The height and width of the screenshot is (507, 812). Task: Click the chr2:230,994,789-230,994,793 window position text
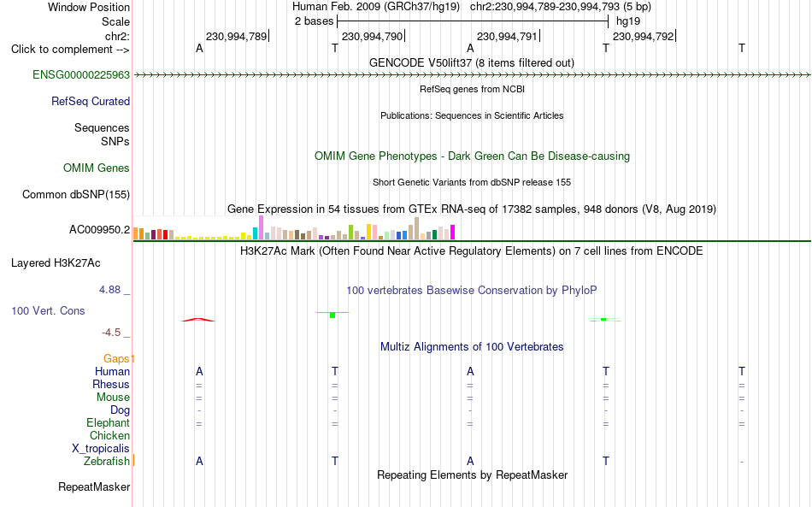pyautogui.click(x=561, y=7)
